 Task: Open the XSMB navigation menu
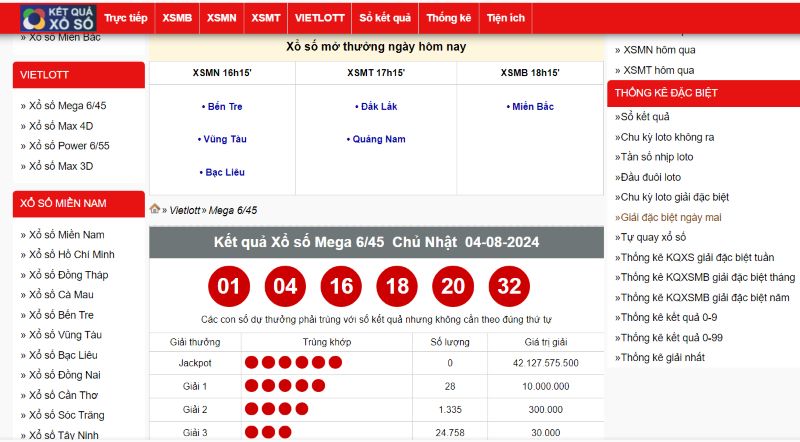177,18
